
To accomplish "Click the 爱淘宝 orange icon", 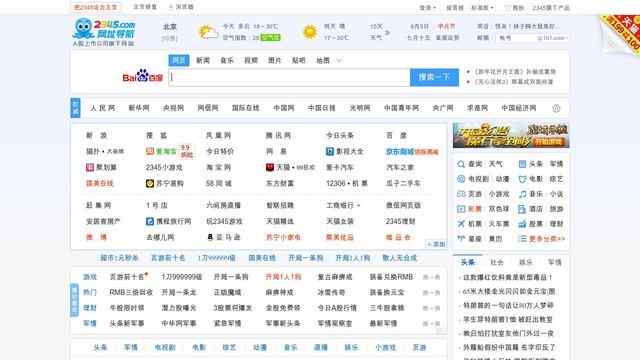I will tap(150, 151).
